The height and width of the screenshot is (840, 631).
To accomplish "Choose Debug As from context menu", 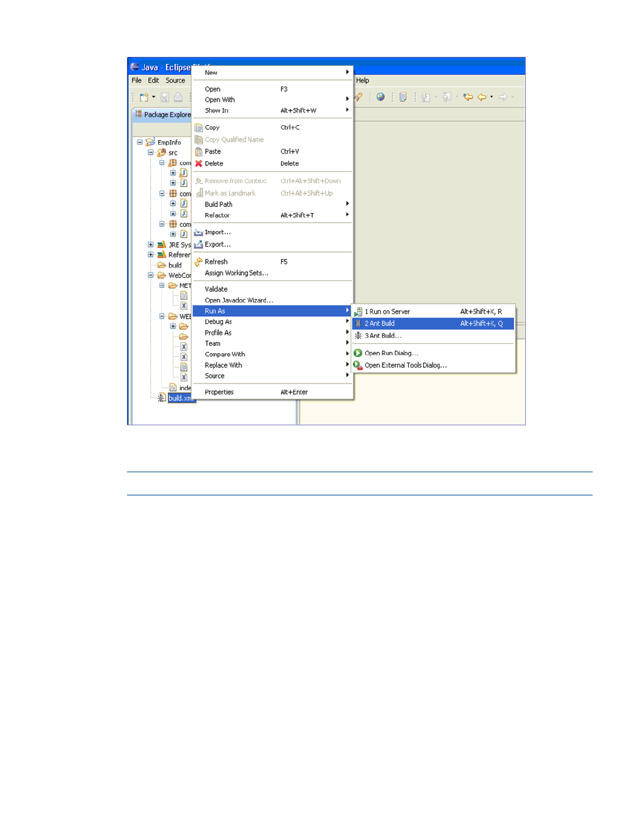I will 273,322.
